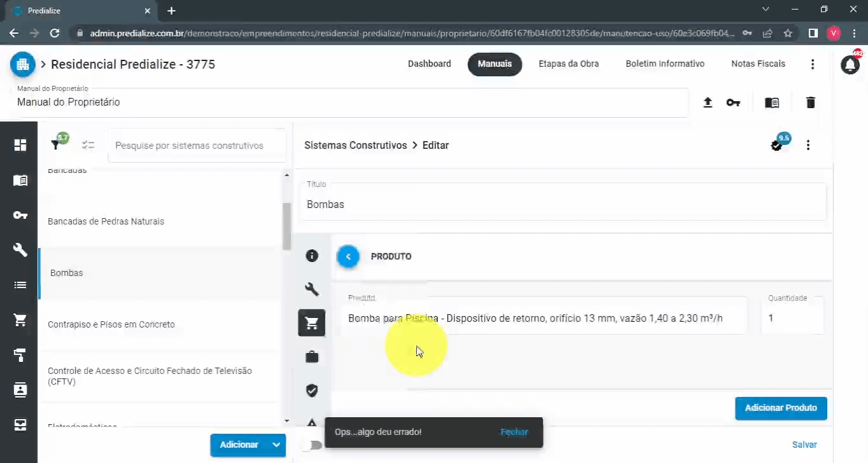Image resolution: width=868 pixels, height=463 pixels.
Task: Click Fechar on the error notification
Action: click(514, 432)
